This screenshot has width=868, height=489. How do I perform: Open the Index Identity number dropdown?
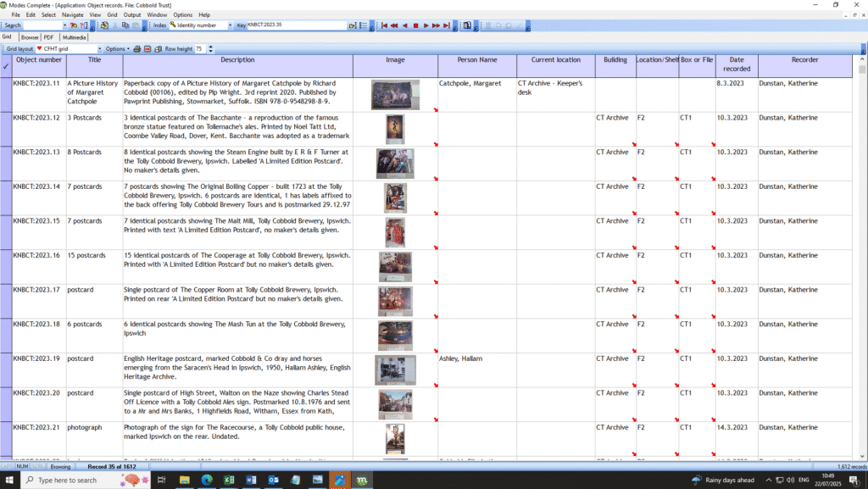[x=230, y=25]
